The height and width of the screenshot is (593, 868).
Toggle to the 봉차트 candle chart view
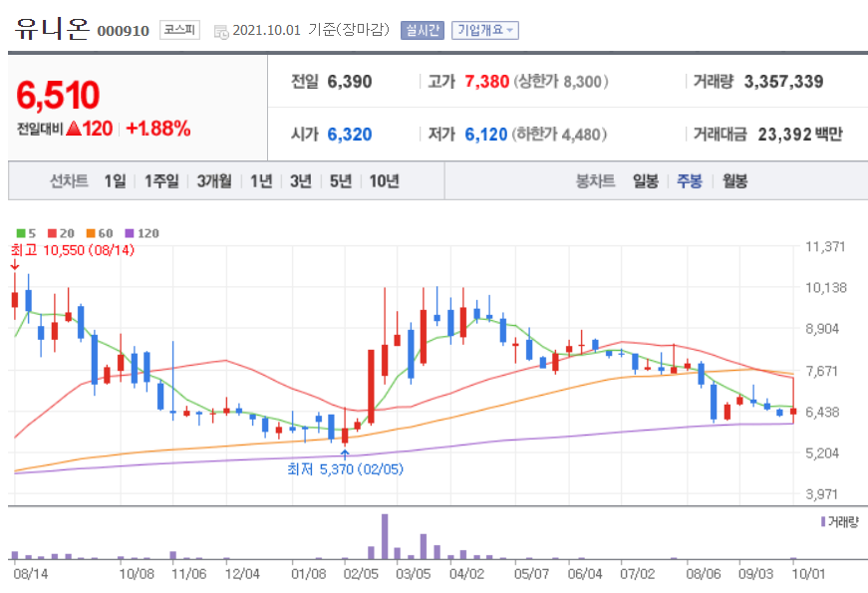[595, 181]
